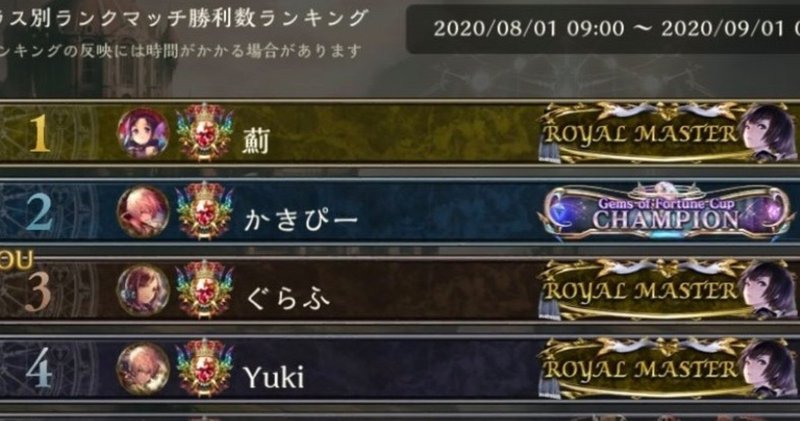This screenshot has width=800, height=421.
Task: Select the player name 薊
Action: [256, 141]
